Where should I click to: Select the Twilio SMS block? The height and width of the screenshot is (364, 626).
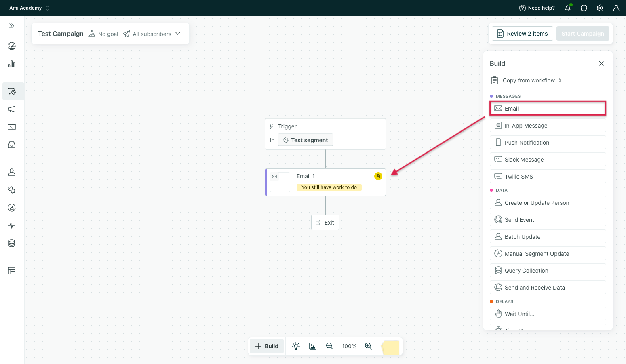coord(548,177)
